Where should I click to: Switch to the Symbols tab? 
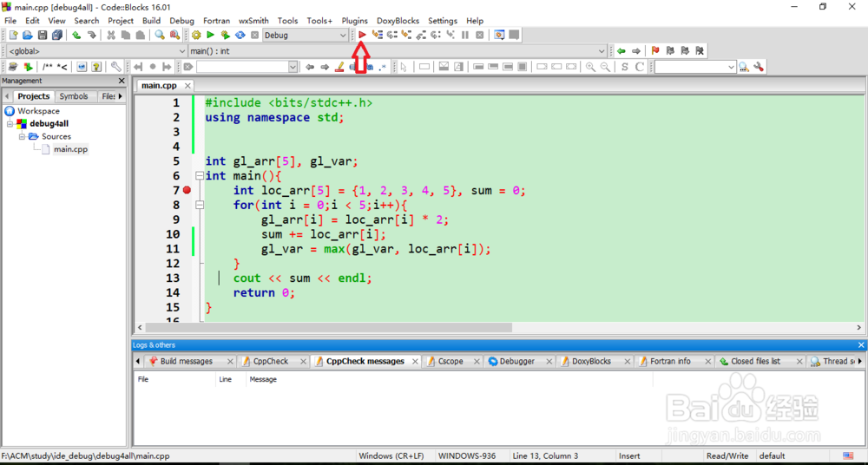tap(74, 96)
